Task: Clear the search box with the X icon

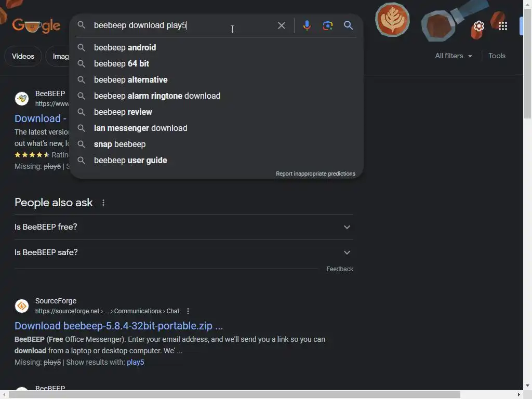Action: coord(281,25)
